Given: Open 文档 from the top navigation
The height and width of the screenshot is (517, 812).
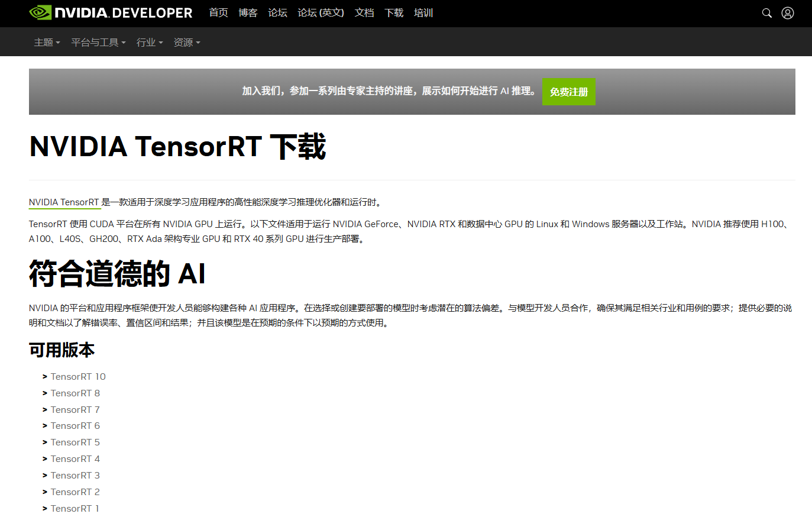Looking at the screenshot, I should 364,13.
